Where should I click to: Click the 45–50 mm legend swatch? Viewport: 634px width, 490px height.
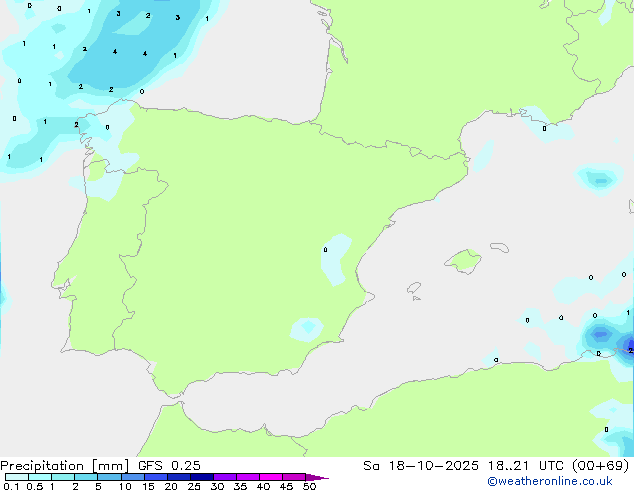[x=294, y=477]
